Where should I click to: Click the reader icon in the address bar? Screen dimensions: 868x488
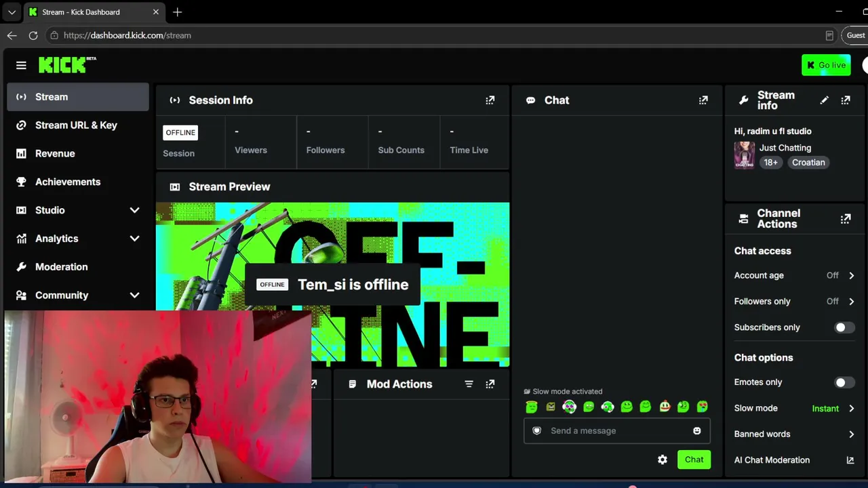pyautogui.click(x=829, y=35)
